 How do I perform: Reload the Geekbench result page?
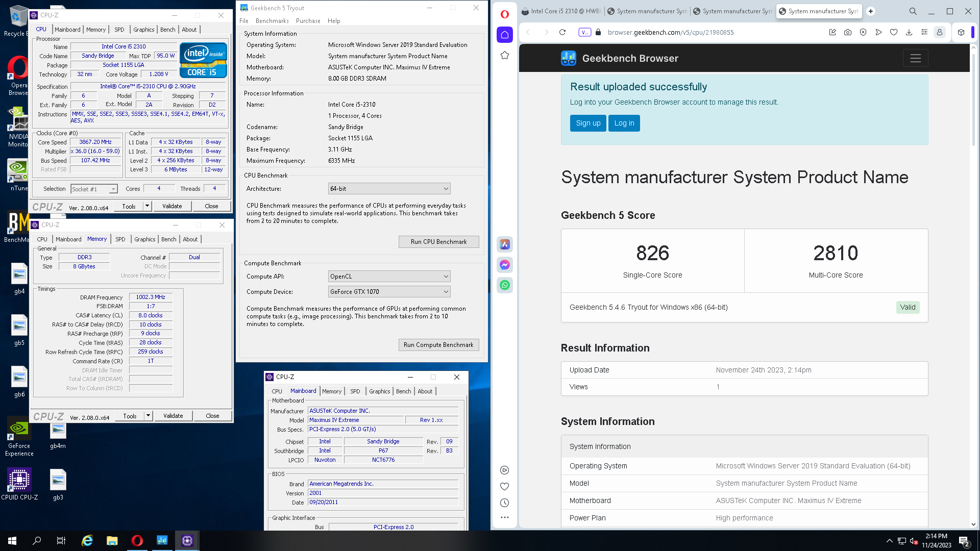point(562,32)
